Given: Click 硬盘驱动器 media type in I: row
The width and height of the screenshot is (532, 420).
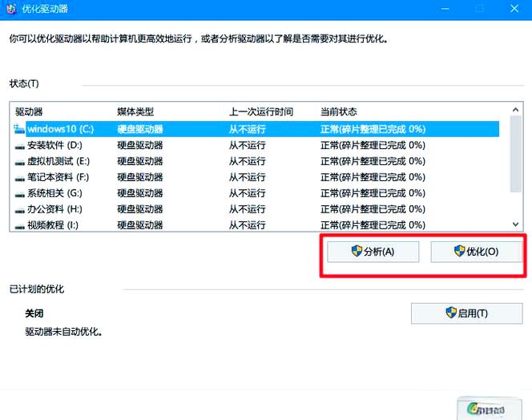Looking at the screenshot, I should coord(139,225).
